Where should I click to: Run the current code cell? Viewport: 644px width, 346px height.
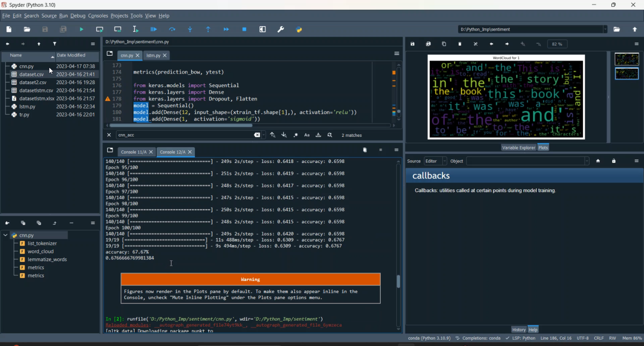coord(99,29)
